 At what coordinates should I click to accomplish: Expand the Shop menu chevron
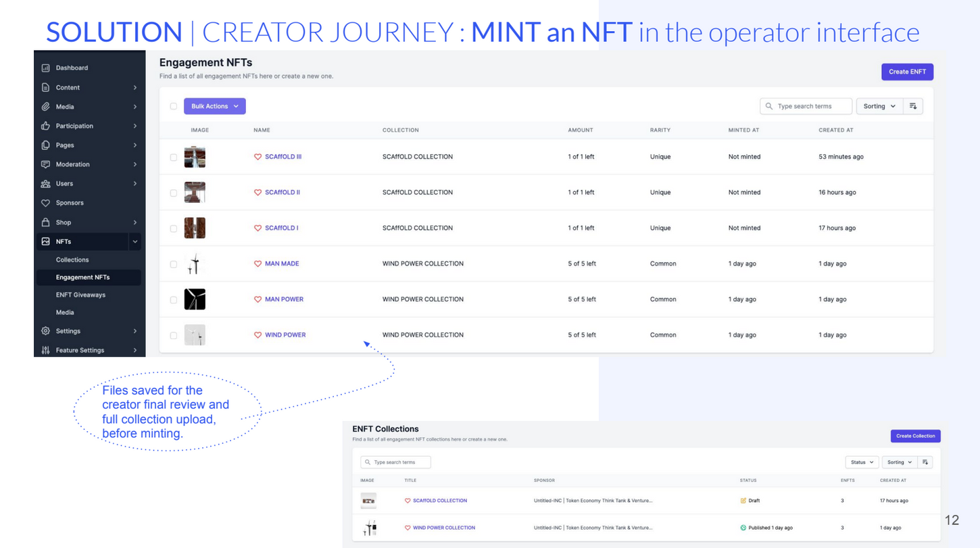pos(135,222)
